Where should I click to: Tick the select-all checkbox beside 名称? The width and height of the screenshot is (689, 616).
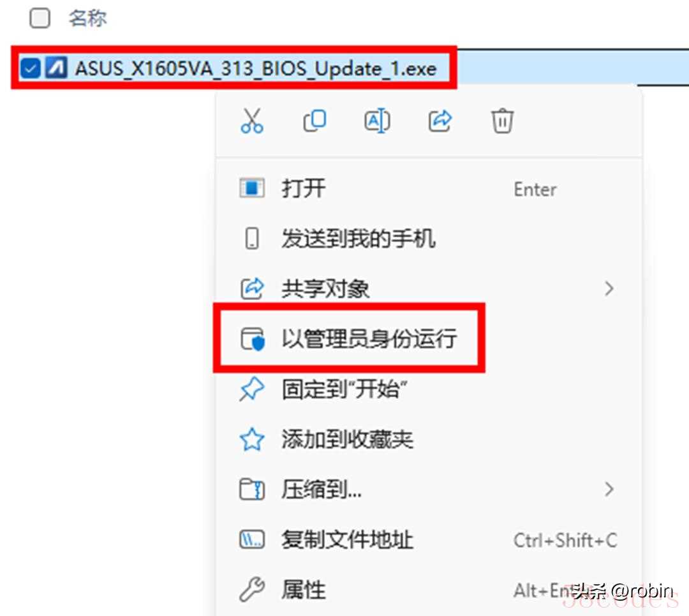click(x=40, y=18)
